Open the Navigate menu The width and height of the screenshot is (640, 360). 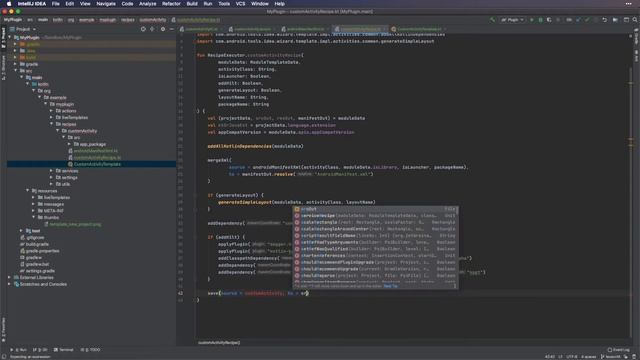pyautogui.click(x=106, y=4)
